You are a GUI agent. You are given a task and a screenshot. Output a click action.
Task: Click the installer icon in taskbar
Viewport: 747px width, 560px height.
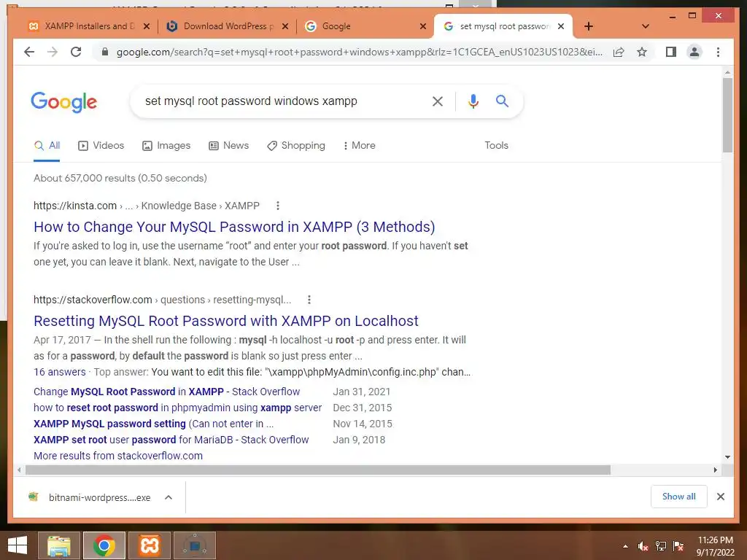pos(195,545)
